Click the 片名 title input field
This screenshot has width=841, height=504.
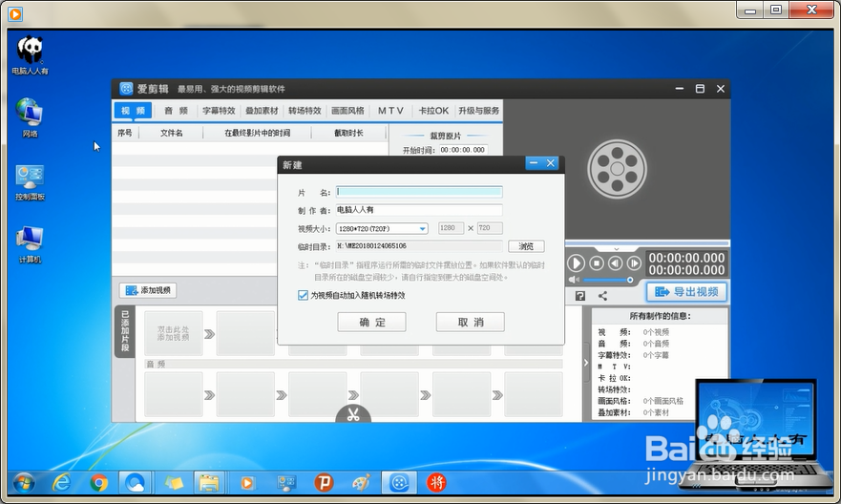pos(419,192)
